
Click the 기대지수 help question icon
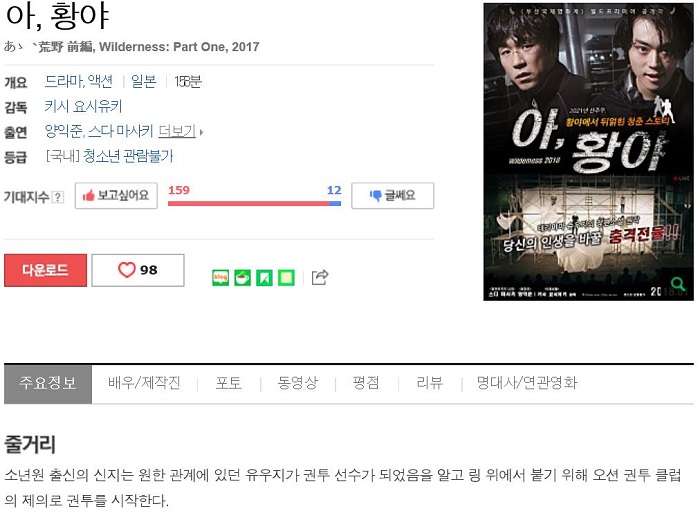(x=58, y=197)
